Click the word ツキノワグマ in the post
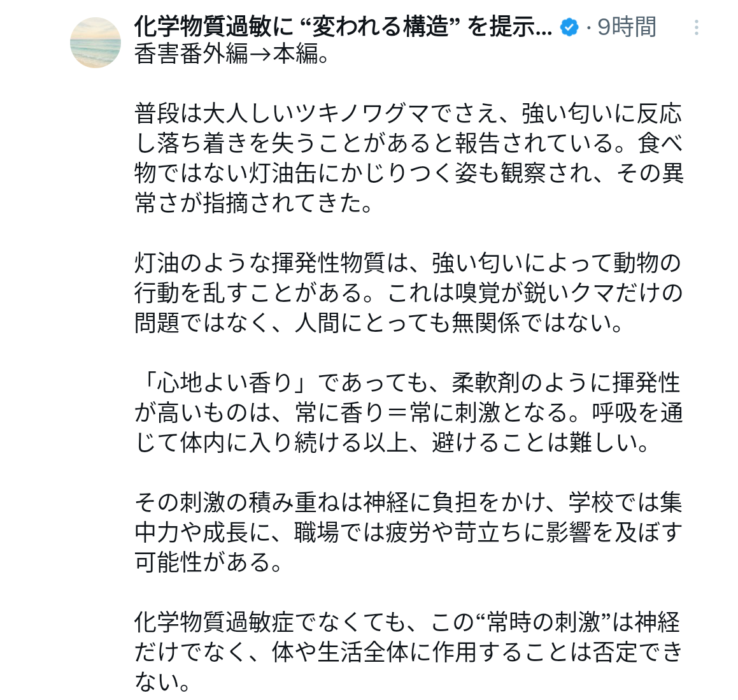 pyautogui.click(x=362, y=114)
